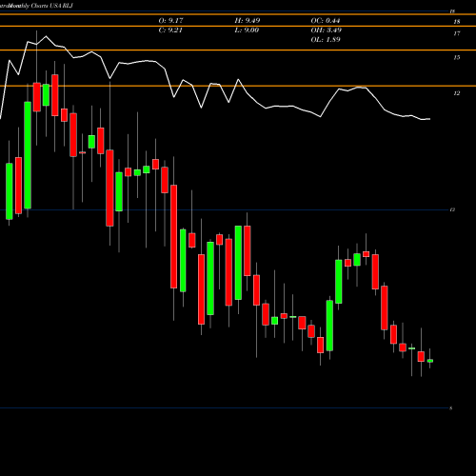Screen dimensions: 476x476
Task: Click the 17 price axis label
Action: [x=457, y=33]
